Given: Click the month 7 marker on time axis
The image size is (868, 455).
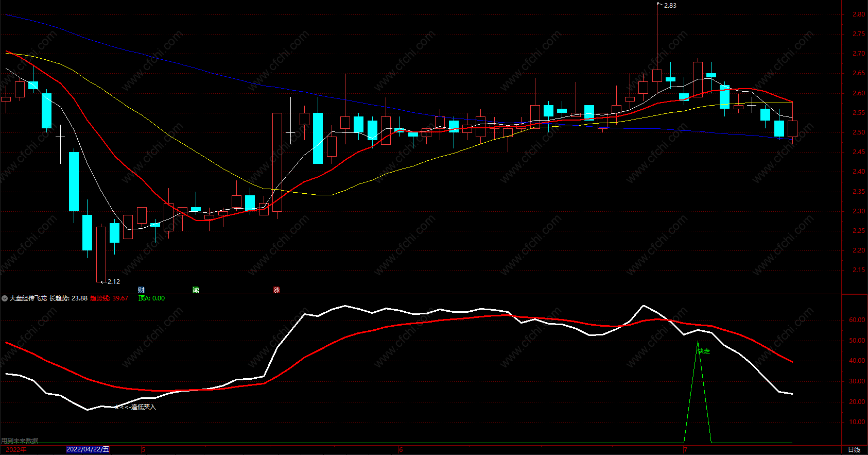Looking at the screenshot, I should pyautogui.click(x=686, y=449).
